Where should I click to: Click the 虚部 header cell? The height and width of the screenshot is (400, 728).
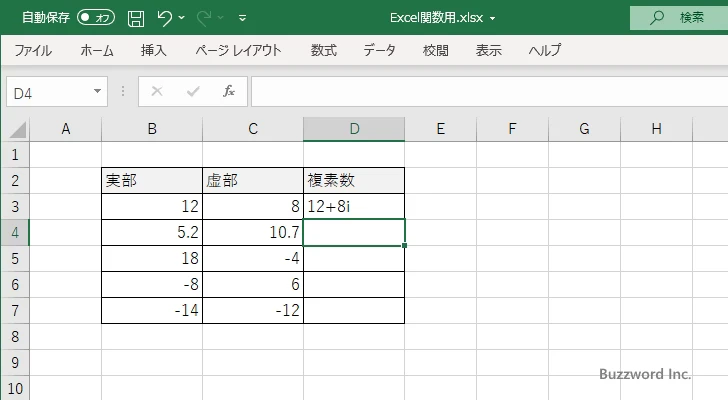253,181
